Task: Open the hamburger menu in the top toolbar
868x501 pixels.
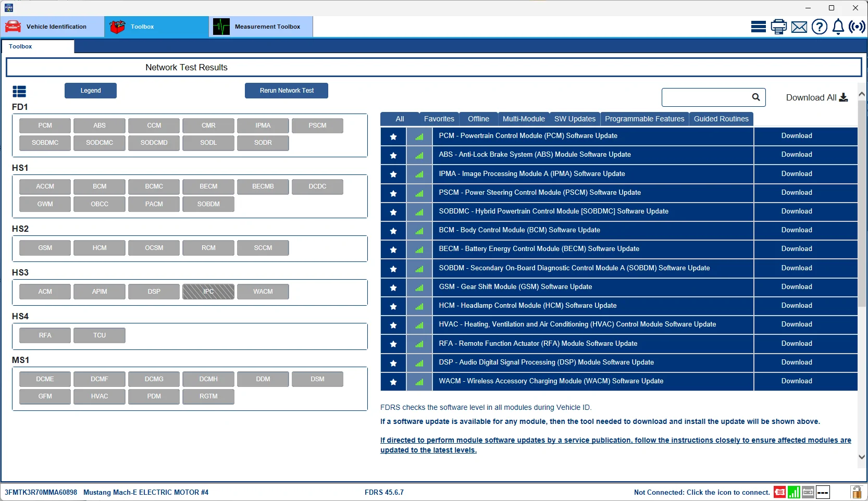Action: (759, 27)
